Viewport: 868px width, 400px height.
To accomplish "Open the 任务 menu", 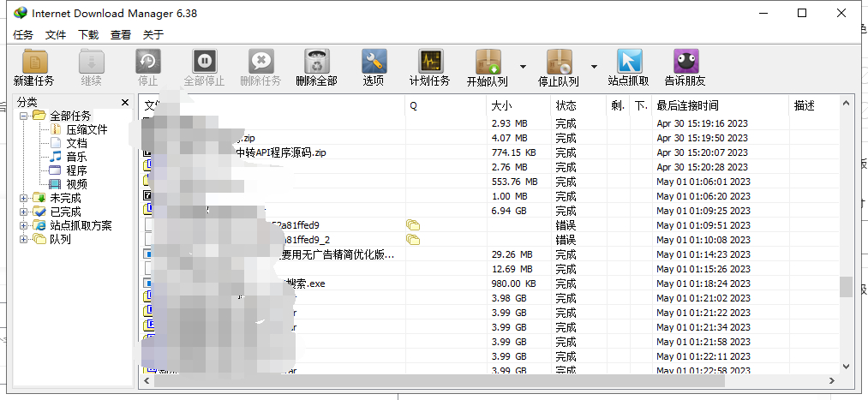I will coord(23,35).
